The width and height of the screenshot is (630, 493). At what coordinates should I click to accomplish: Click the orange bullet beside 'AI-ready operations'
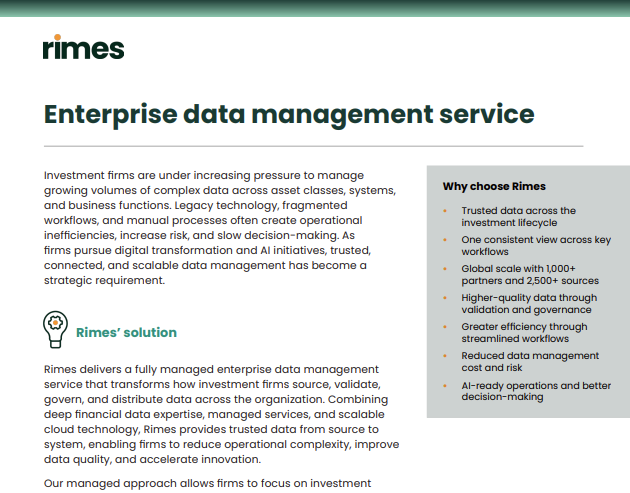pyautogui.click(x=445, y=386)
